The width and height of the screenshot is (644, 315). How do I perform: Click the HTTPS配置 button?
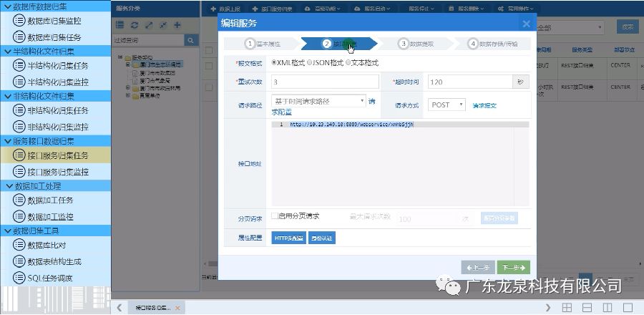(288, 238)
